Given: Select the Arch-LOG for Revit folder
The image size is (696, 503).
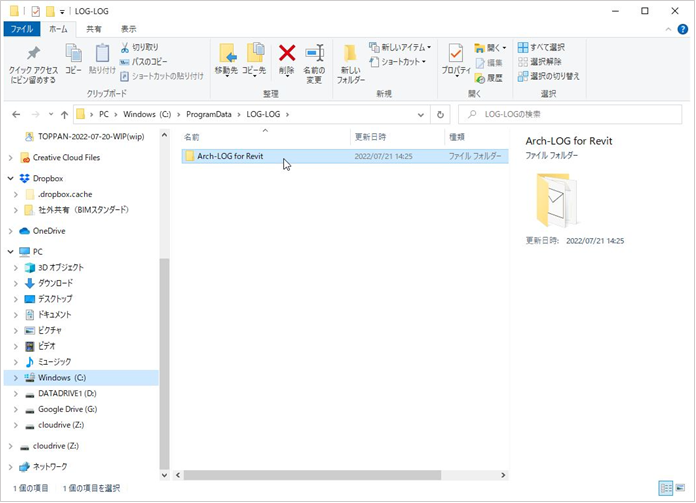Looking at the screenshot, I should click(x=344, y=156).
